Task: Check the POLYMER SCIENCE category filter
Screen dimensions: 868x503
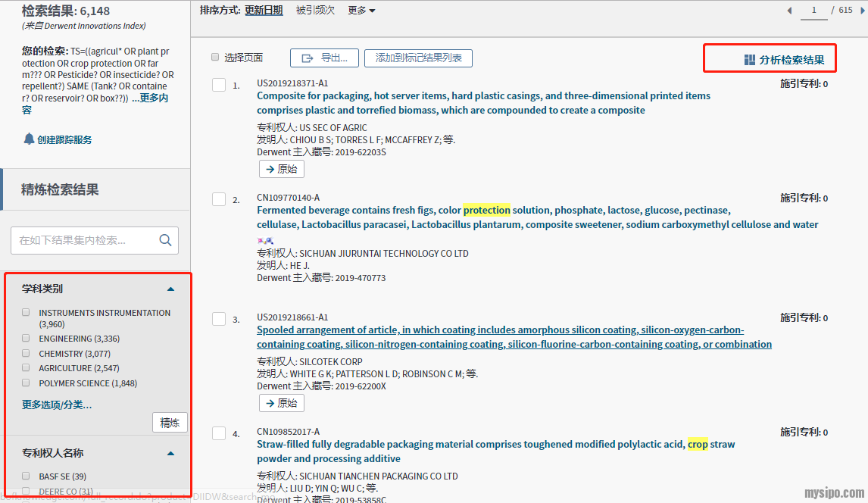Action: coord(26,383)
